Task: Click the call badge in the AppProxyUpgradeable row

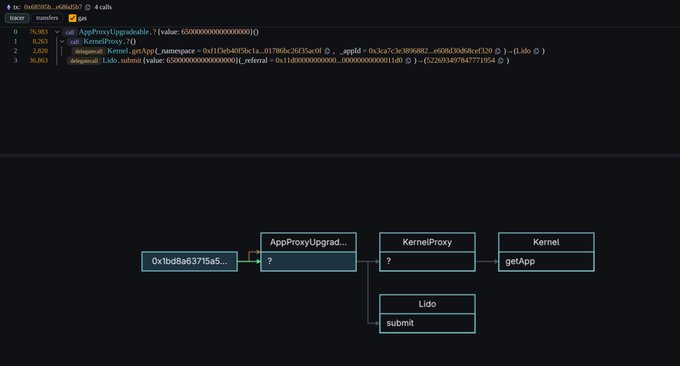Action: (x=70, y=33)
